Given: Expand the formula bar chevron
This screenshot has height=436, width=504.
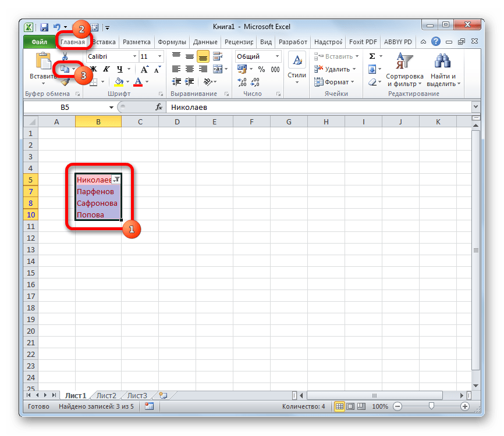Looking at the screenshot, I should pyautogui.click(x=475, y=106).
